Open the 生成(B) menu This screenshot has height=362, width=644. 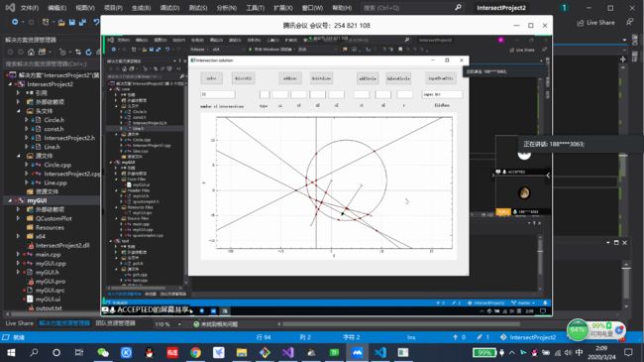[141, 8]
